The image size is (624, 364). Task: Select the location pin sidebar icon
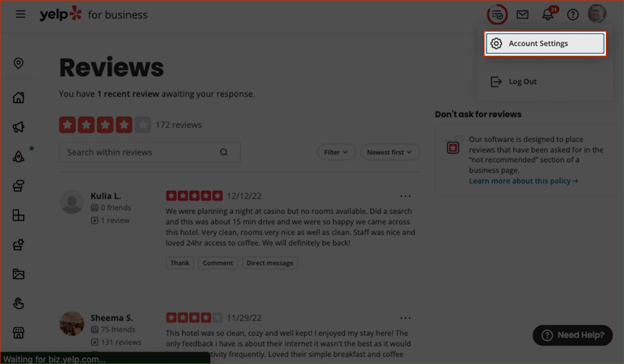coord(18,63)
